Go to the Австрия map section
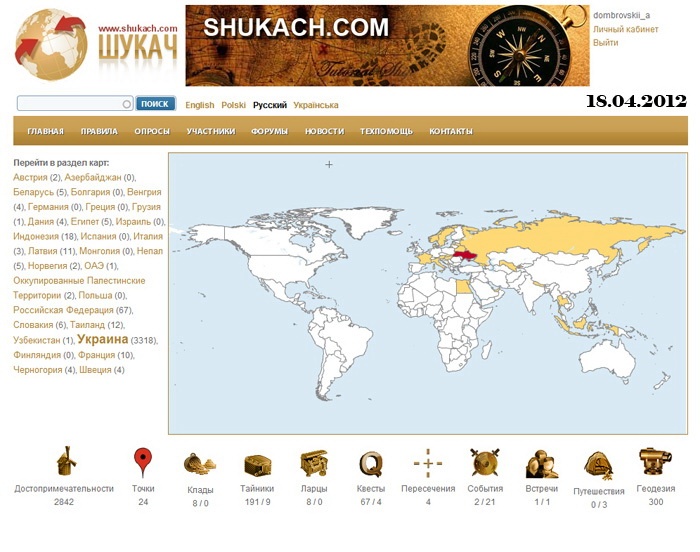The width and height of the screenshot is (700, 552). tap(30, 177)
